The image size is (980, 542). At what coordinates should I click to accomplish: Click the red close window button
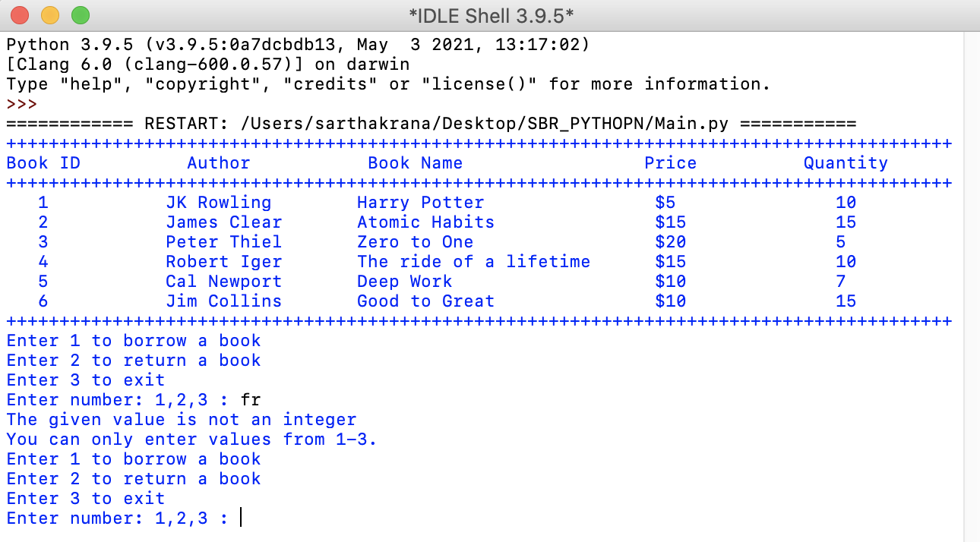[19, 14]
